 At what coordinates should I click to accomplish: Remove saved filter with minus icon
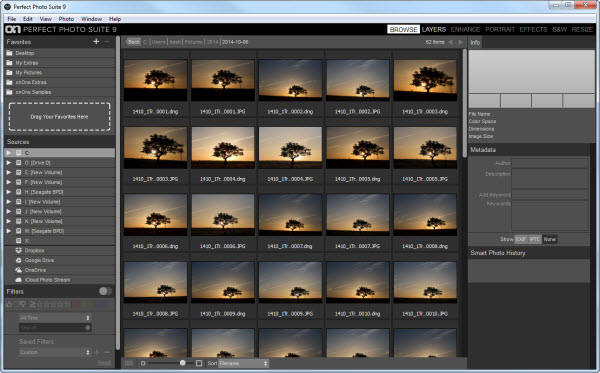pos(107,352)
